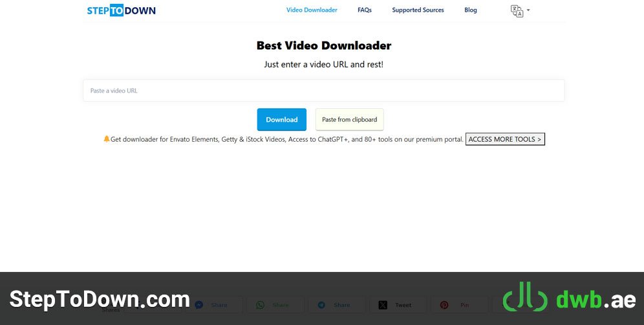The height and width of the screenshot is (325, 644).
Task: Click ACCESS MORE TOOLS button
Action: pyautogui.click(x=505, y=139)
